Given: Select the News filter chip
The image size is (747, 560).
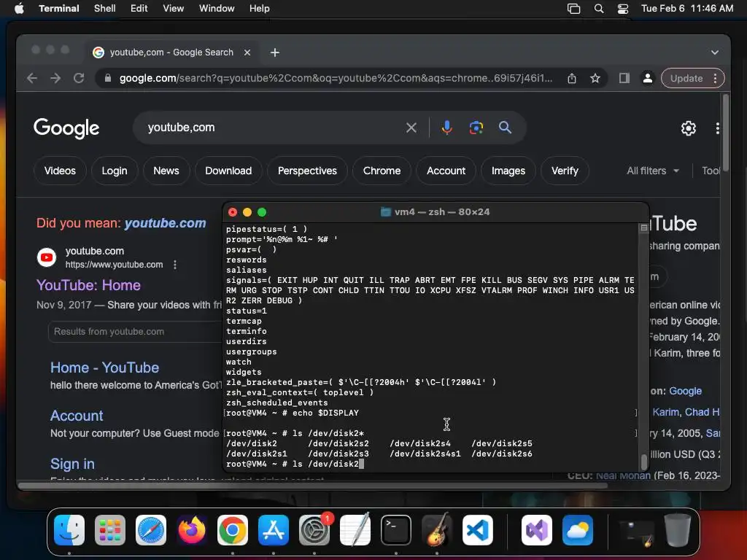Looking at the screenshot, I should pos(166,171).
